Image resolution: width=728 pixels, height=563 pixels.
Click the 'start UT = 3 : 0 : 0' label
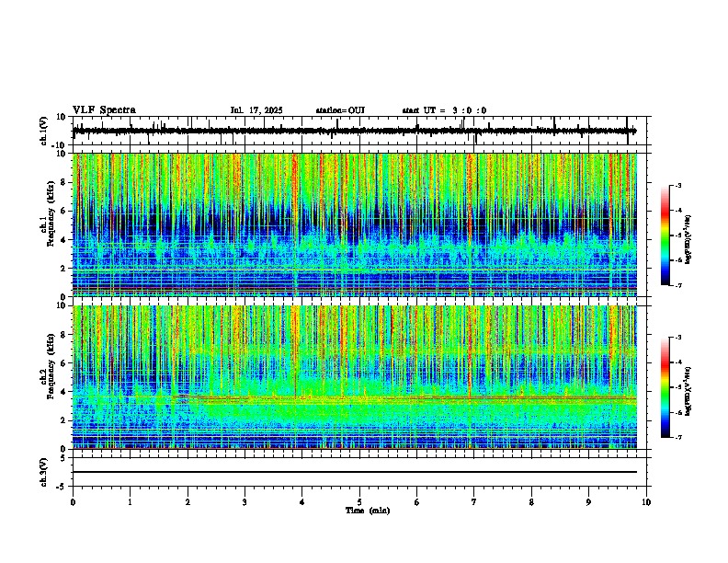click(444, 110)
